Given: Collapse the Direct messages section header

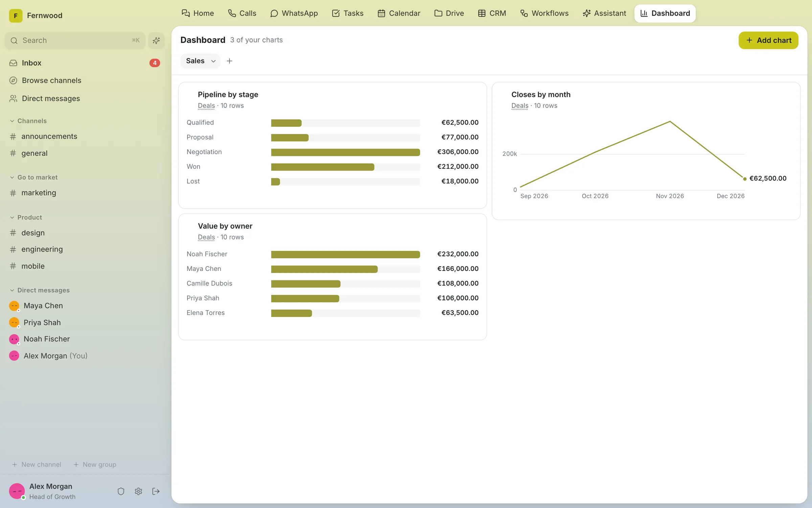Looking at the screenshot, I should click(40, 290).
